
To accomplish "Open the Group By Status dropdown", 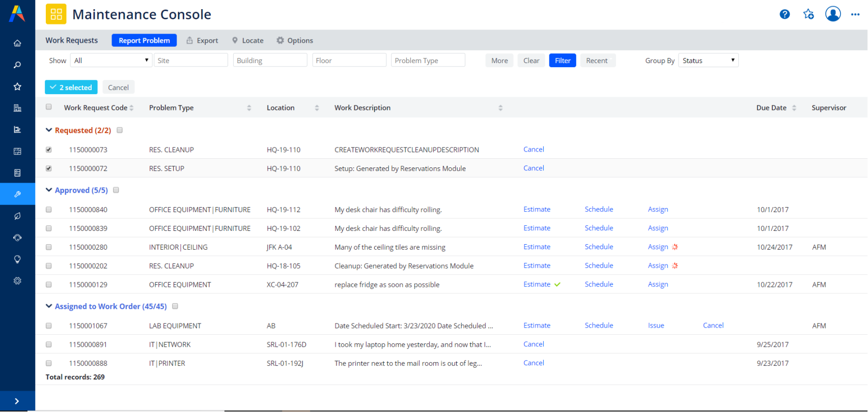I will coord(708,61).
